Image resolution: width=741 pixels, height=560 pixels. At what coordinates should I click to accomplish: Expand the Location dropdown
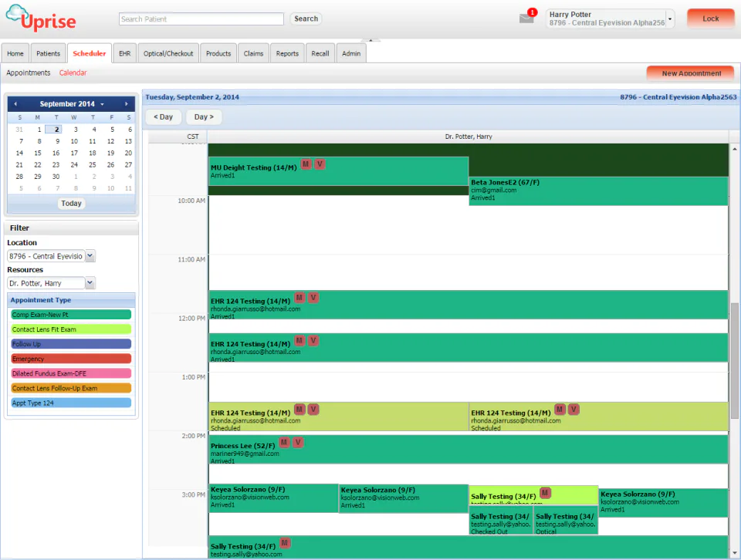90,256
